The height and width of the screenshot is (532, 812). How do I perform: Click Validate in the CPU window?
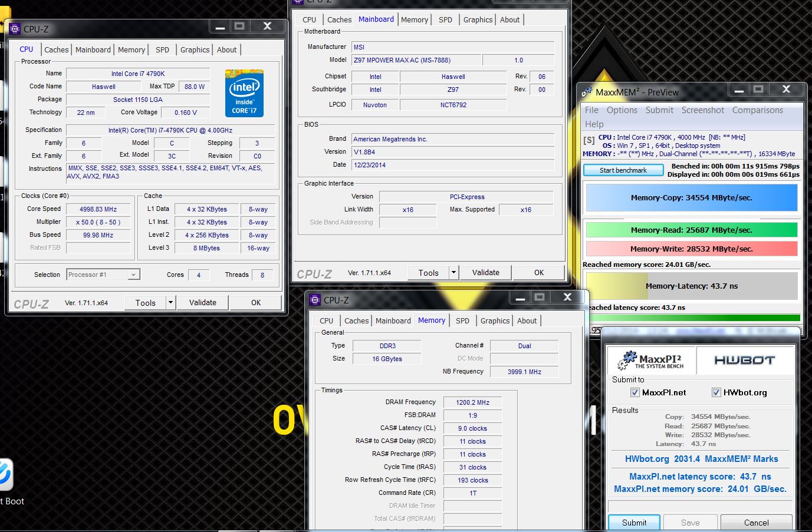point(203,302)
